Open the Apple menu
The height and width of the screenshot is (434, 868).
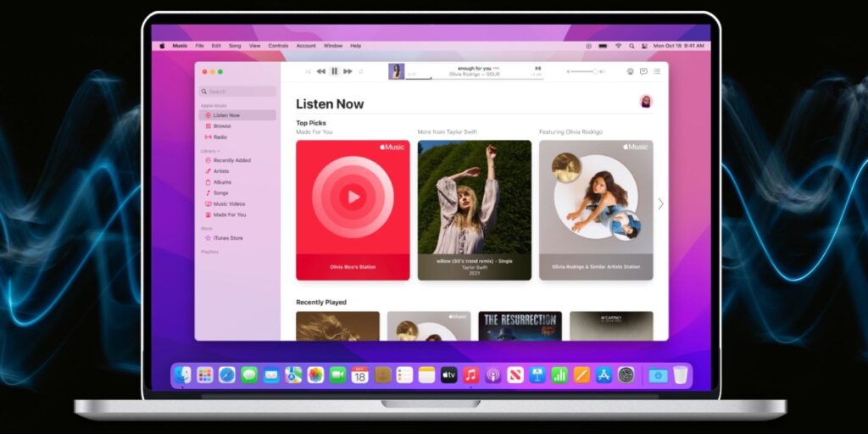click(x=162, y=46)
